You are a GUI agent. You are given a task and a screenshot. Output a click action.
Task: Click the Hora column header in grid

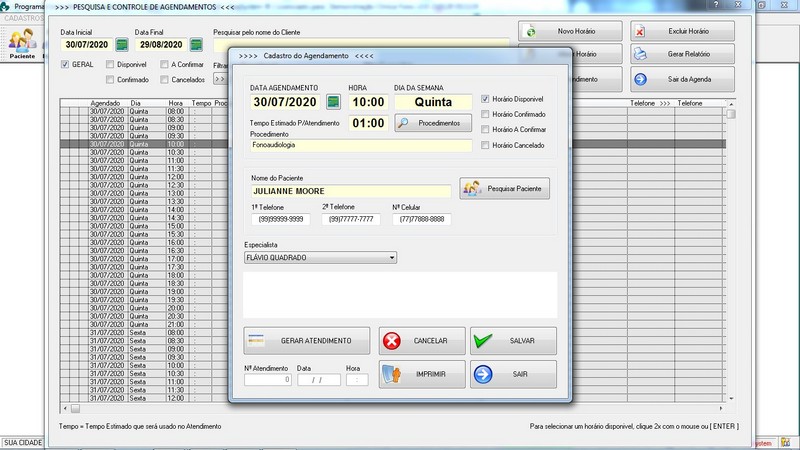coord(176,103)
